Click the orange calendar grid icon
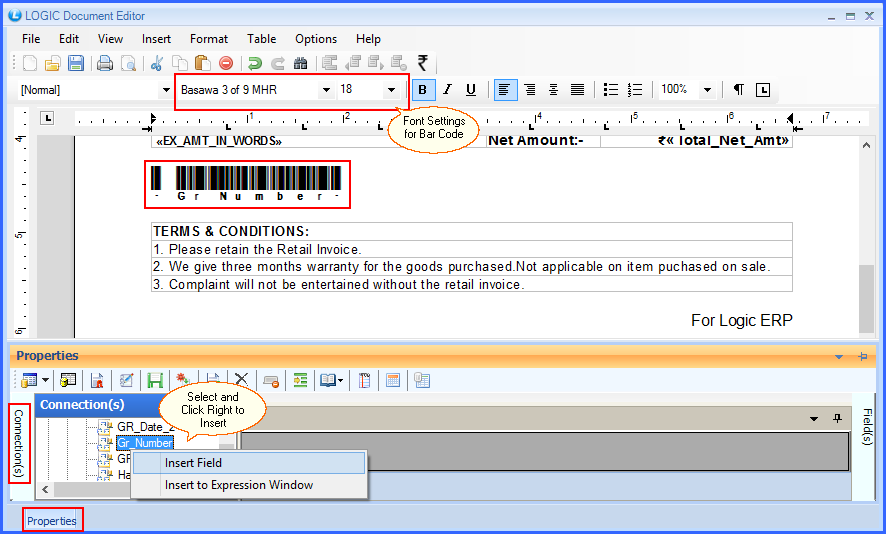The height and width of the screenshot is (534, 886). tap(393, 381)
